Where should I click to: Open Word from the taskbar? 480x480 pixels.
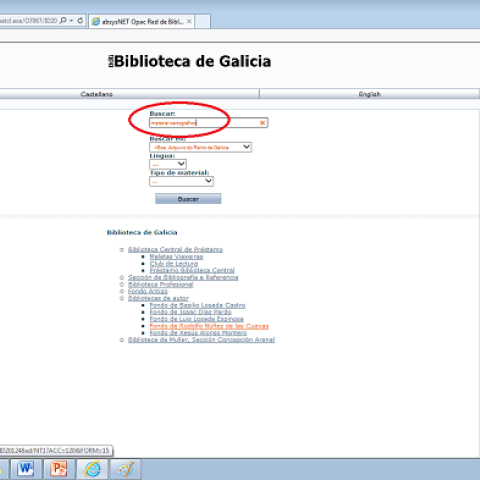tap(26, 469)
